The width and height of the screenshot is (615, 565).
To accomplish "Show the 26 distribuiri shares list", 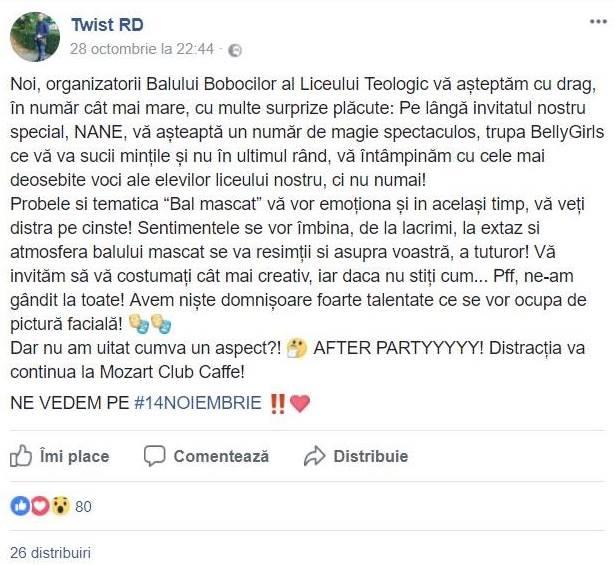I will coord(50,551).
